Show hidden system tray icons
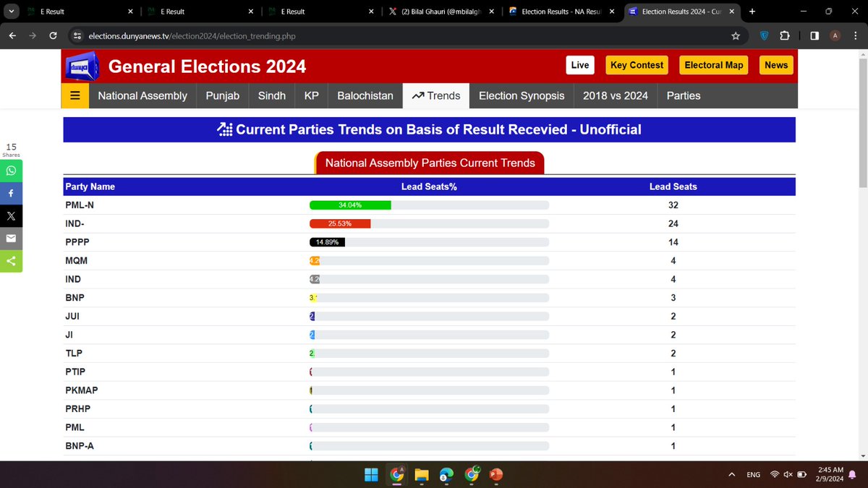 tap(731, 474)
